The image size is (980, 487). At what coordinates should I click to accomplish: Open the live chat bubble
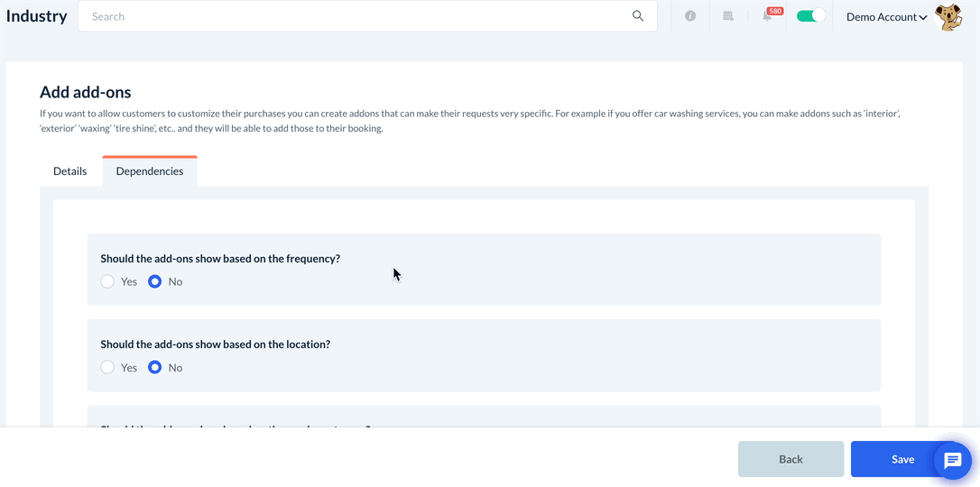[952, 460]
